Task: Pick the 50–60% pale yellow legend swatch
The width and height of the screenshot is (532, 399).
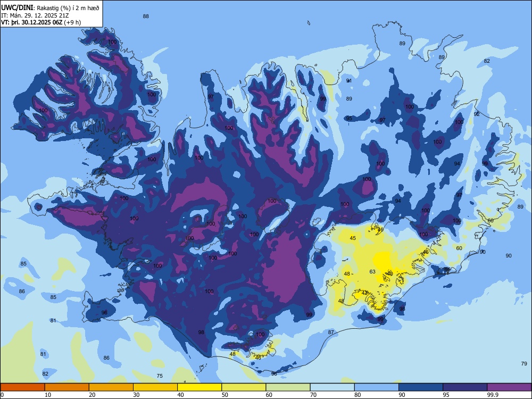Action: tap(244, 387)
